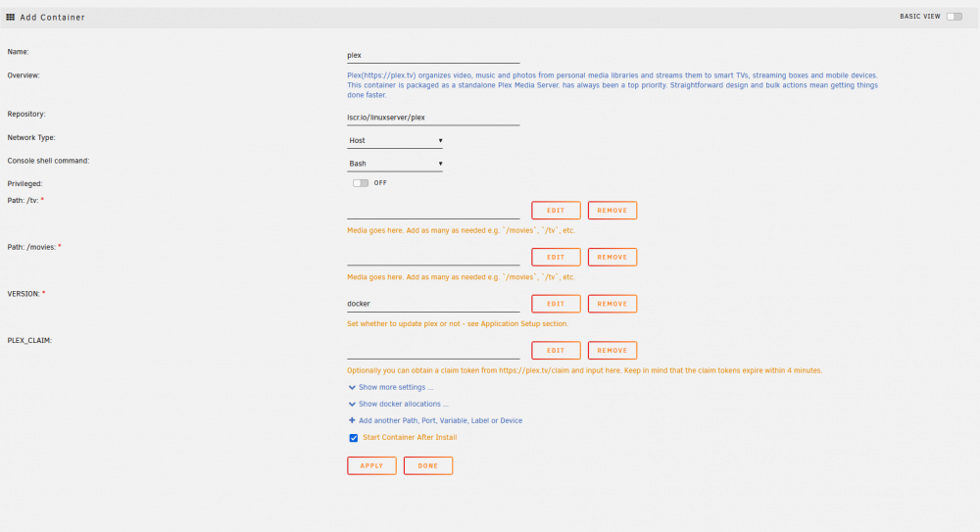Remove the /movies path entry
This screenshot has height=532, width=980.
(x=612, y=257)
